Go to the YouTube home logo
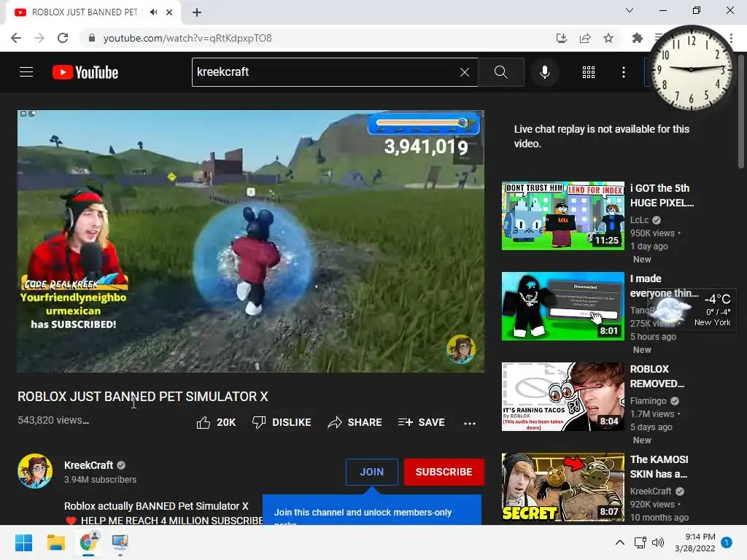Viewport: 747px width, 560px height. point(85,72)
